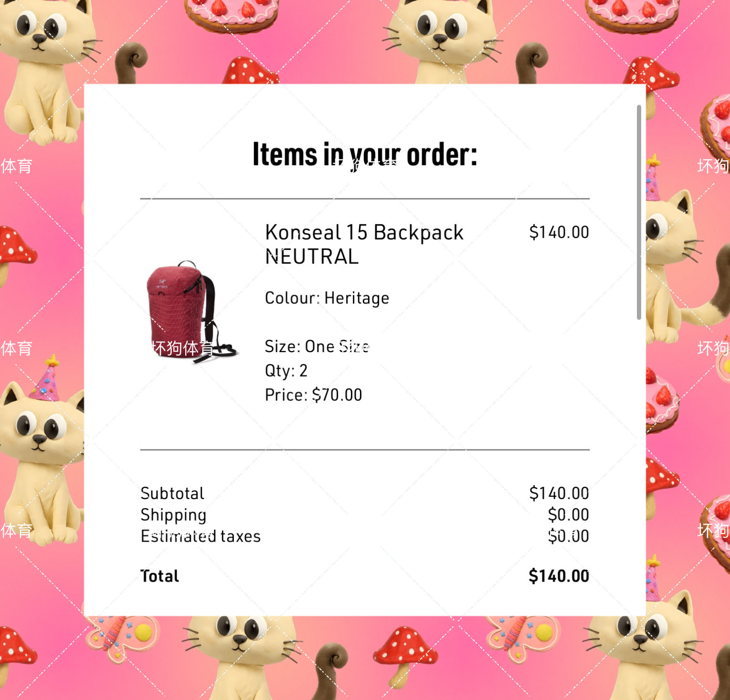Viewport: 730px width, 700px height.
Task: Open the Konseal 15 Backpack product title
Action: pyautogui.click(x=364, y=233)
